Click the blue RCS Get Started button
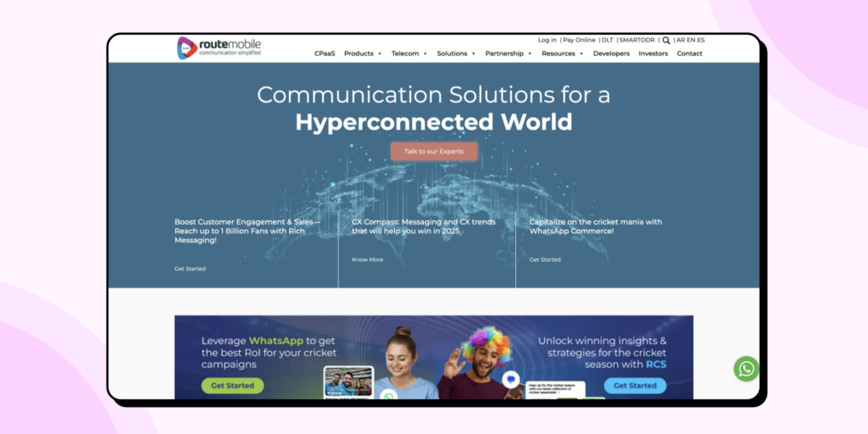The image size is (868, 434). tap(635, 386)
